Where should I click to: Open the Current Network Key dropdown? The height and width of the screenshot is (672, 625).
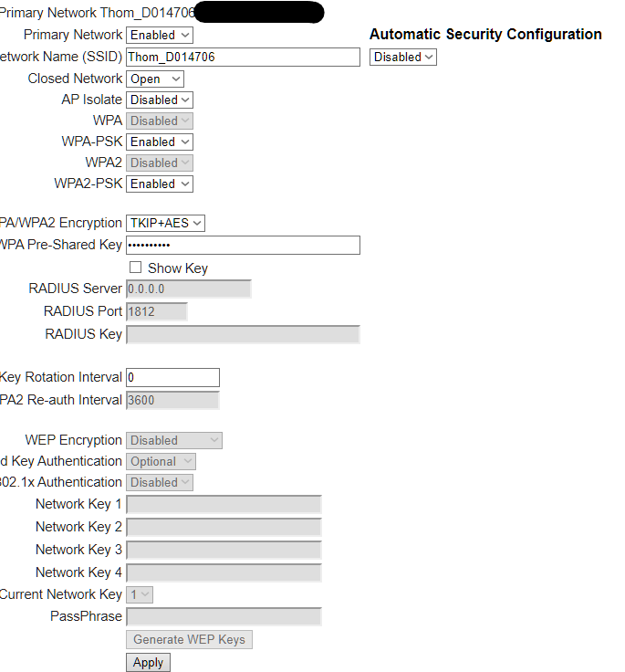[x=140, y=594]
